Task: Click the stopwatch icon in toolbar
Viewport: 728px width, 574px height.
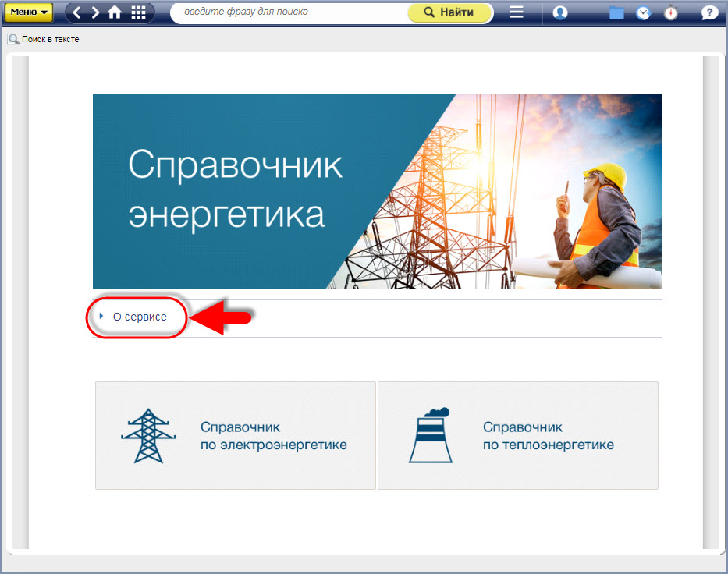Action: click(x=670, y=12)
